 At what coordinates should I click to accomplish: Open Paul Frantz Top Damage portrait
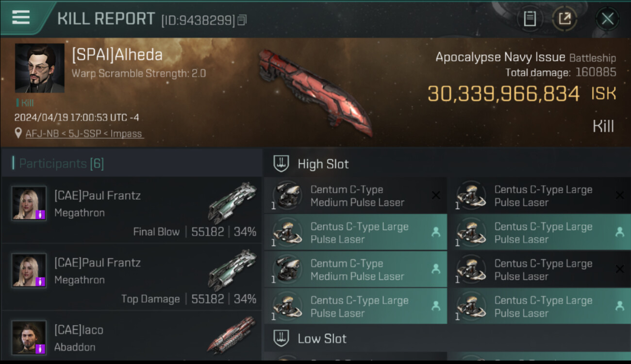pos(29,270)
